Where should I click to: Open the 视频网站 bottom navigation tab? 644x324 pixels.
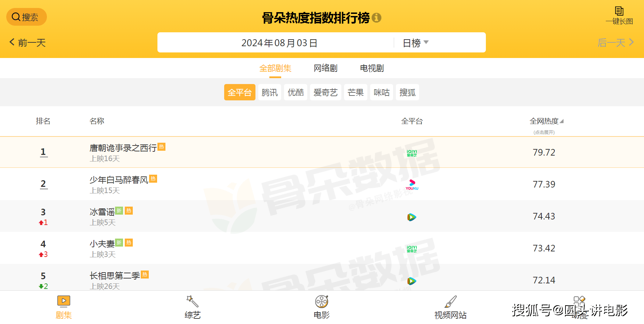[x=450, y=307]
